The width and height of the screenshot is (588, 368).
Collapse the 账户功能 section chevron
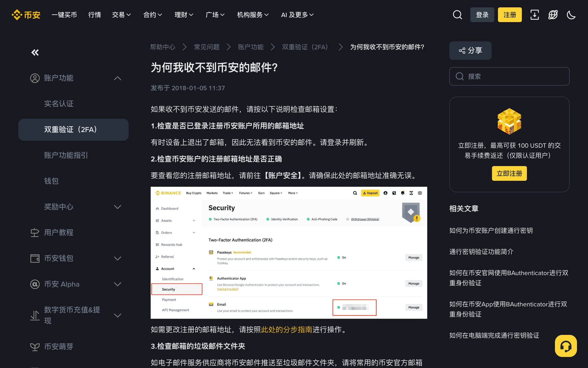118,78
